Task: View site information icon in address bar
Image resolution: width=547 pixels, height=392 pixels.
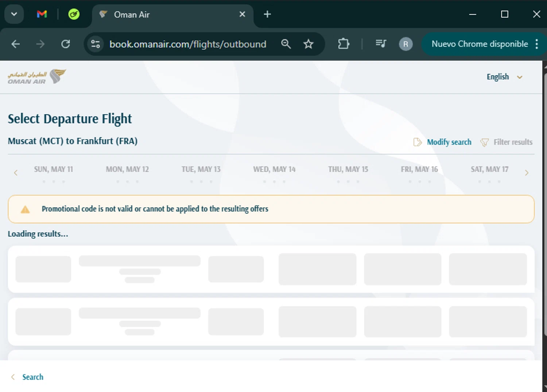Action: [x=96, y=44]
